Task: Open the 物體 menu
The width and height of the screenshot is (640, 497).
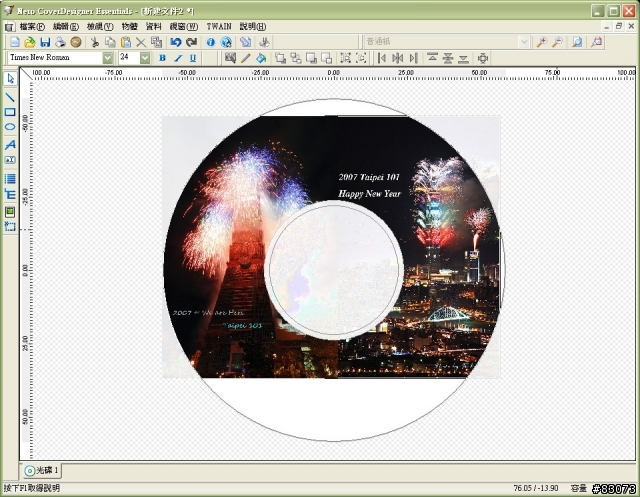Action: [130, 27]
